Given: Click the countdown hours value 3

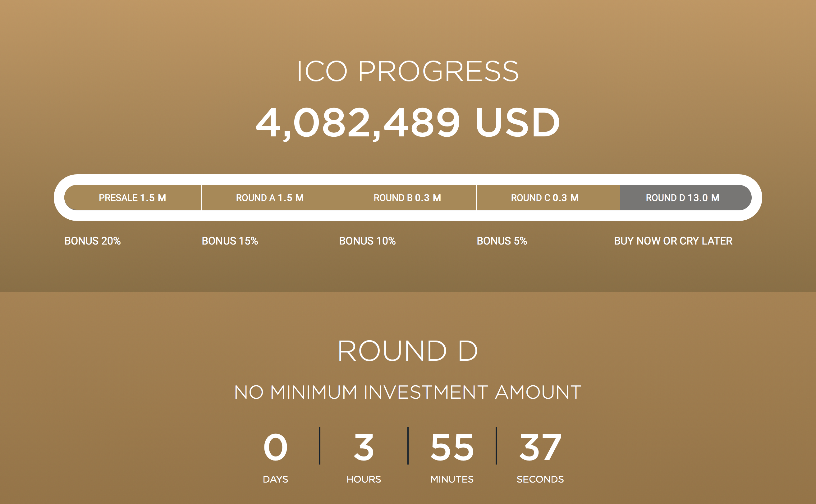Looking at the screenshot, I should [x=364, y=447].
